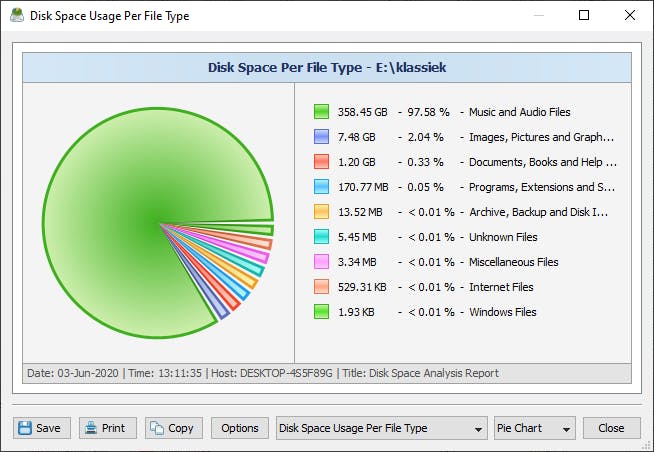
Task: Close the report with Close button
Action: pyautogui.click(x=611, y=428)
